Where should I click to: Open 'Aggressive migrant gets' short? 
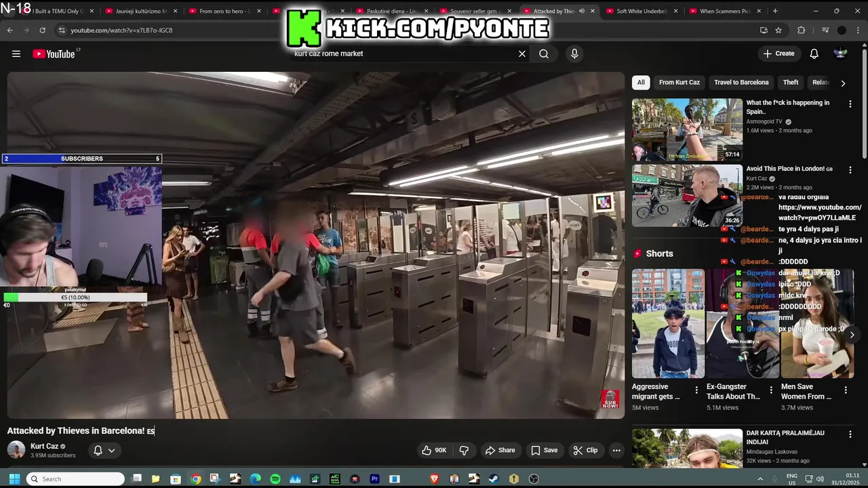pyautogui.click(x=668, y=323)
